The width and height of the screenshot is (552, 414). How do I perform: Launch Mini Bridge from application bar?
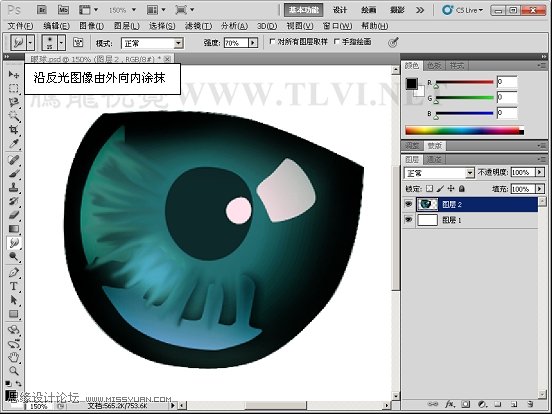tap(63, 10)
